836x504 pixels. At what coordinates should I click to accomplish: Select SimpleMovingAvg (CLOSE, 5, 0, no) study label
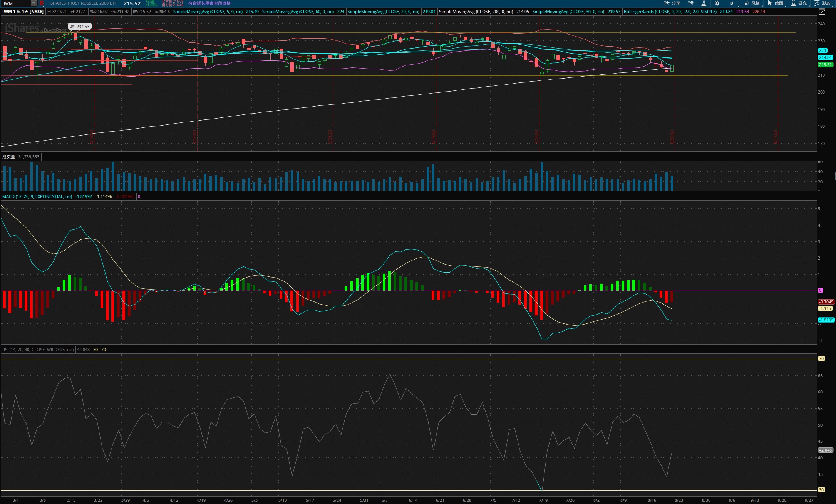tap(208, 12)
